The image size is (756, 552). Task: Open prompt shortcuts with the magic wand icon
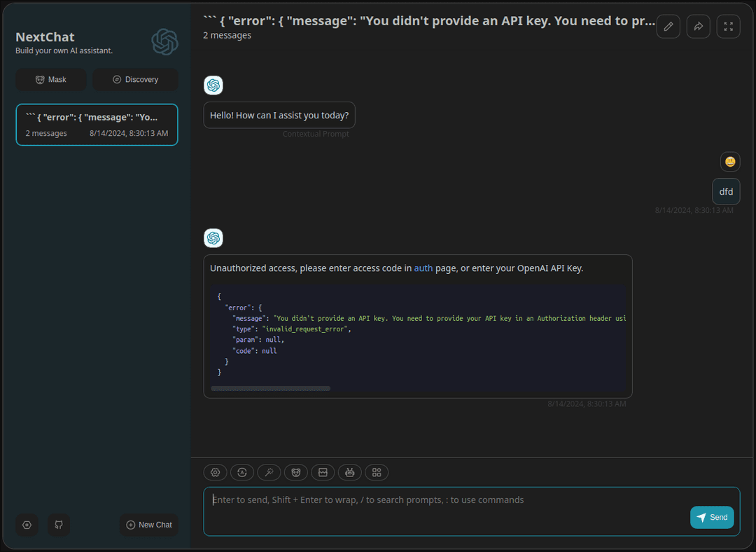[269, 472]
